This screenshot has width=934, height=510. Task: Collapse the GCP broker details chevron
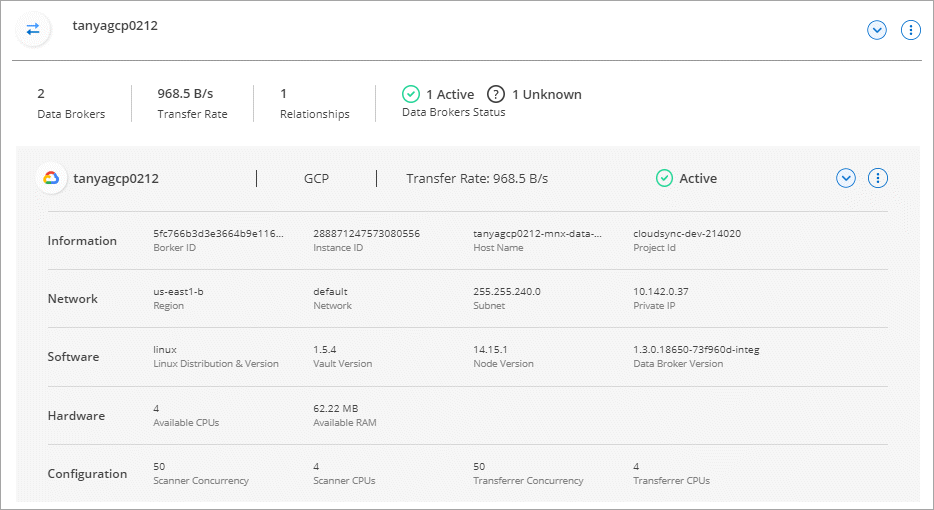(x=846, y=178)
